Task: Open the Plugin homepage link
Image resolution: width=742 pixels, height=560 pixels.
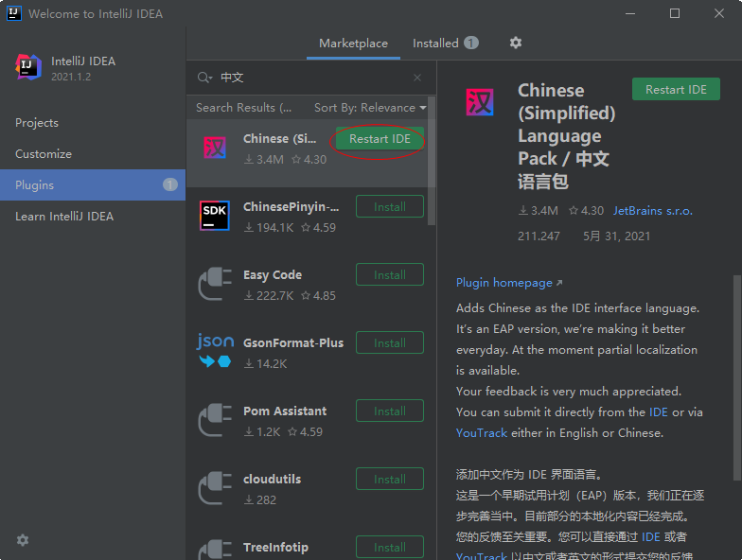Action: tap(509, 283)
